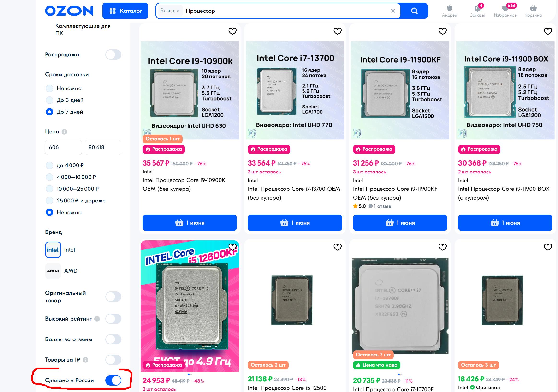
Task: Open the Core i7-10700F product image
Action: point(400,306)
